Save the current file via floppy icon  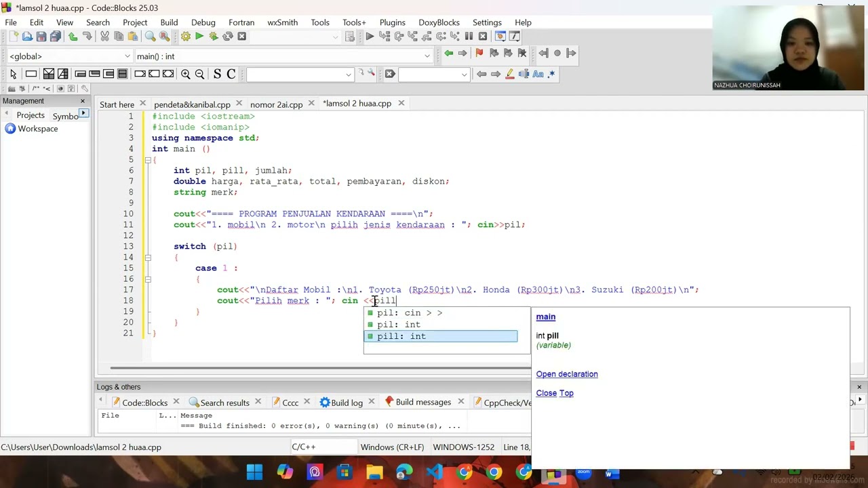click(x=41, y=37)
